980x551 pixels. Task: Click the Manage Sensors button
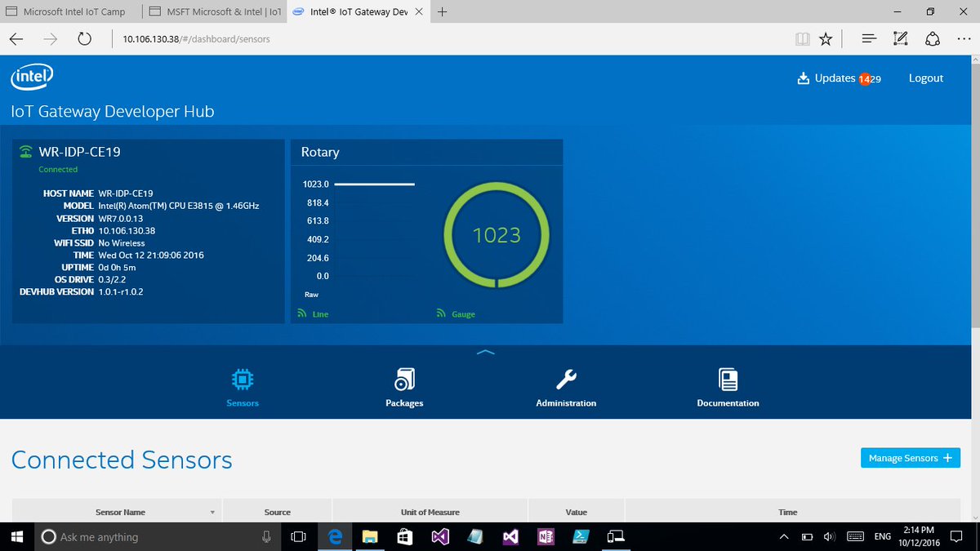point(911,458)
